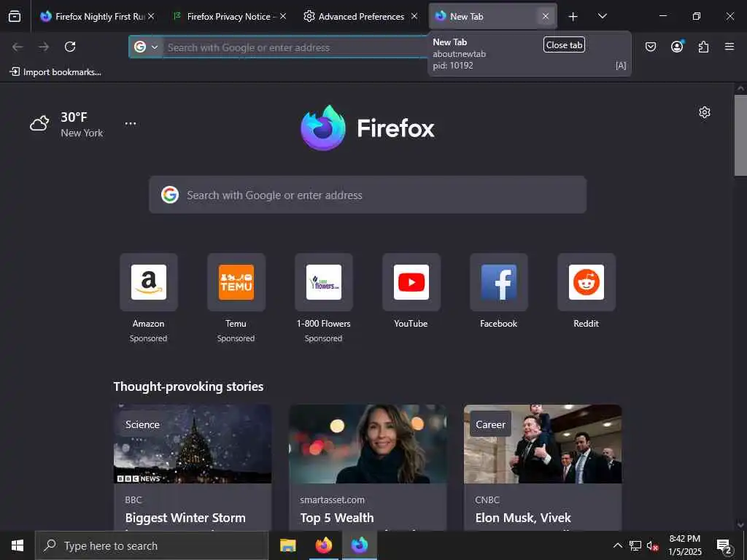Open the Amazon shortcut tile
The width and height of the screenshot is (747, 560).
pyautogui.click(x=149, y=282)
